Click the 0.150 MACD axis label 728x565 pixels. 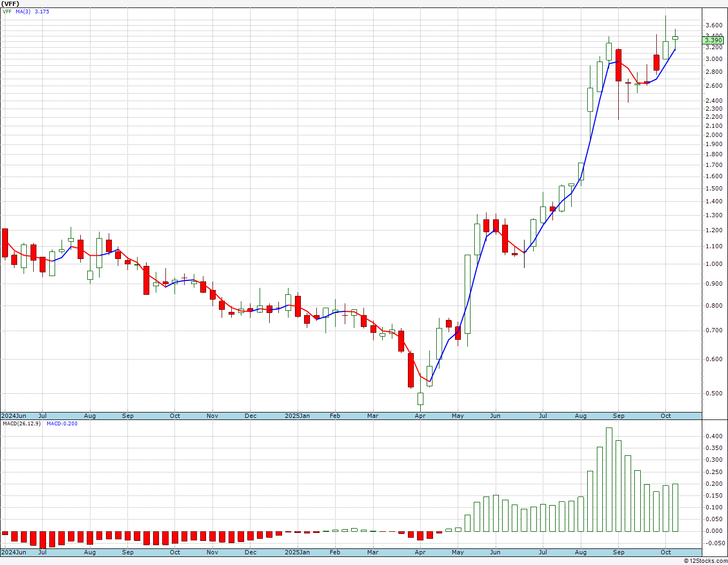(x=714, y=496)
